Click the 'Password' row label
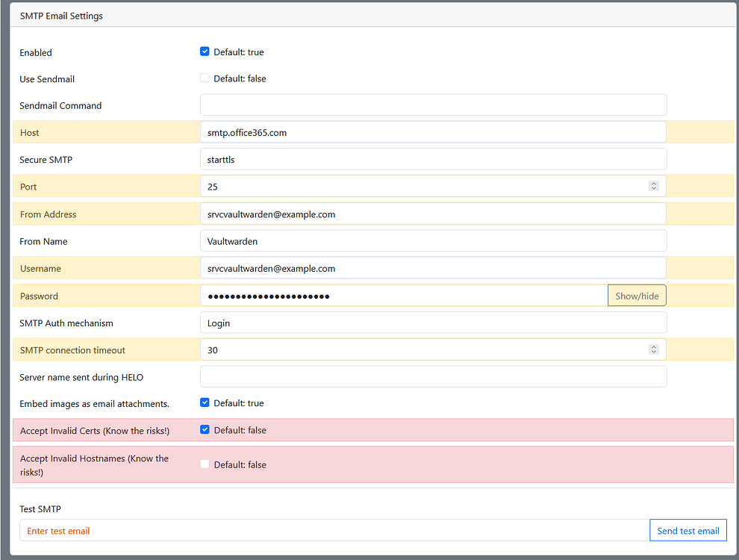Viewport: 739px width, 560px height. pyautogui.click(x=39, y=296)
